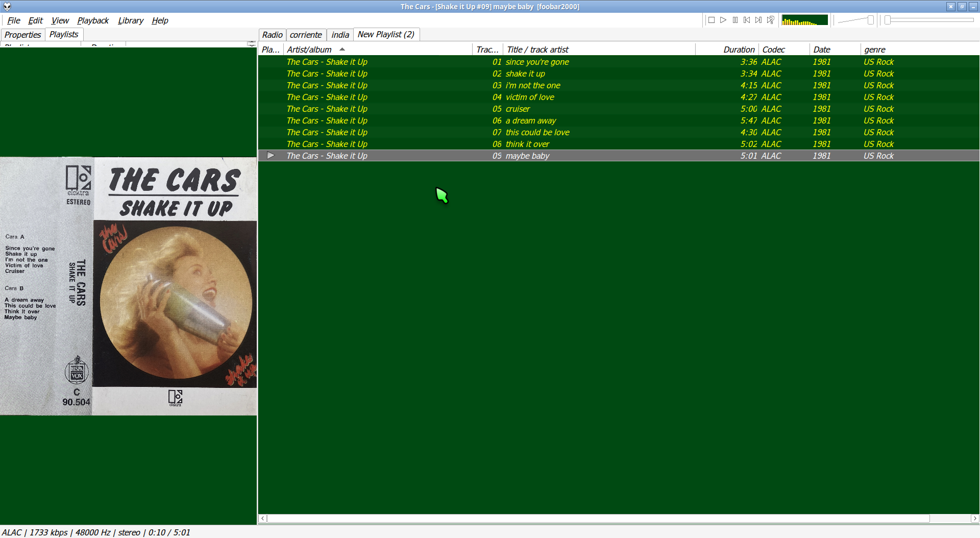Viewport: 980px width, 538px height.
Task: Sort by Artist/album column header
Action: [x=378, y=50]
